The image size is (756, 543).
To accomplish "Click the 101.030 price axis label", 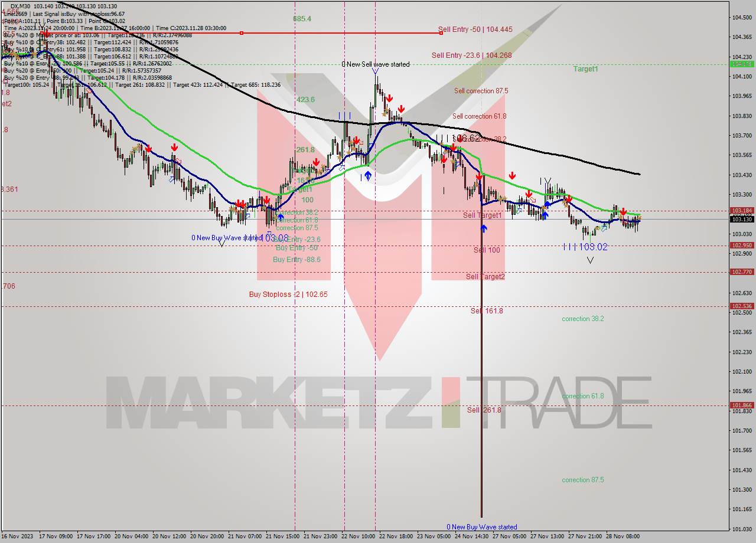I will 742,529.
